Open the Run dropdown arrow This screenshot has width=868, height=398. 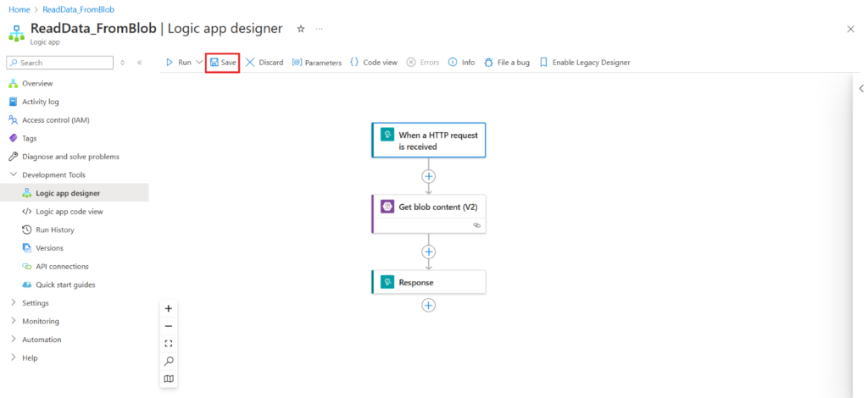[x=199, y=63]
